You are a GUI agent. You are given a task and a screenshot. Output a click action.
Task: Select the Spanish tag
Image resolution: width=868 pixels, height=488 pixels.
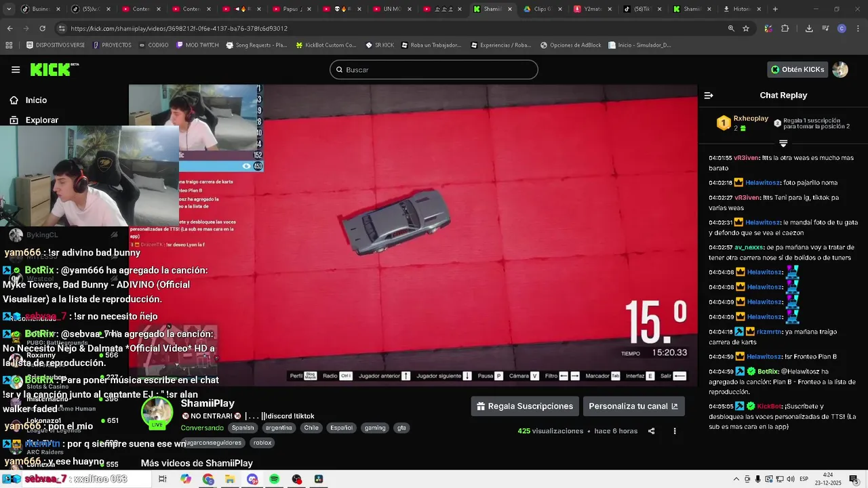243,428
